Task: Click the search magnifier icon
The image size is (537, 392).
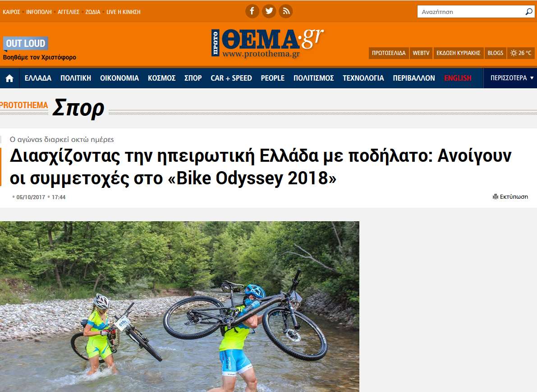Action: coord(529,12)
